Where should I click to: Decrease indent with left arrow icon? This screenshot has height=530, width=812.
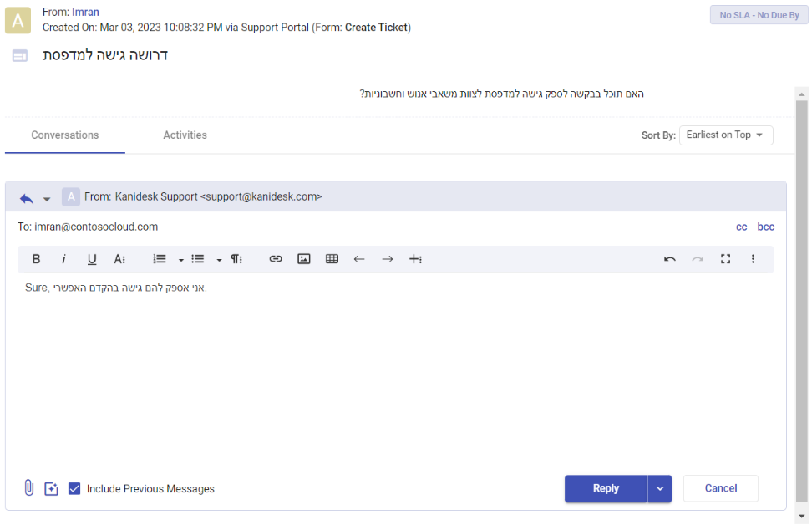(x=359, y=259)
